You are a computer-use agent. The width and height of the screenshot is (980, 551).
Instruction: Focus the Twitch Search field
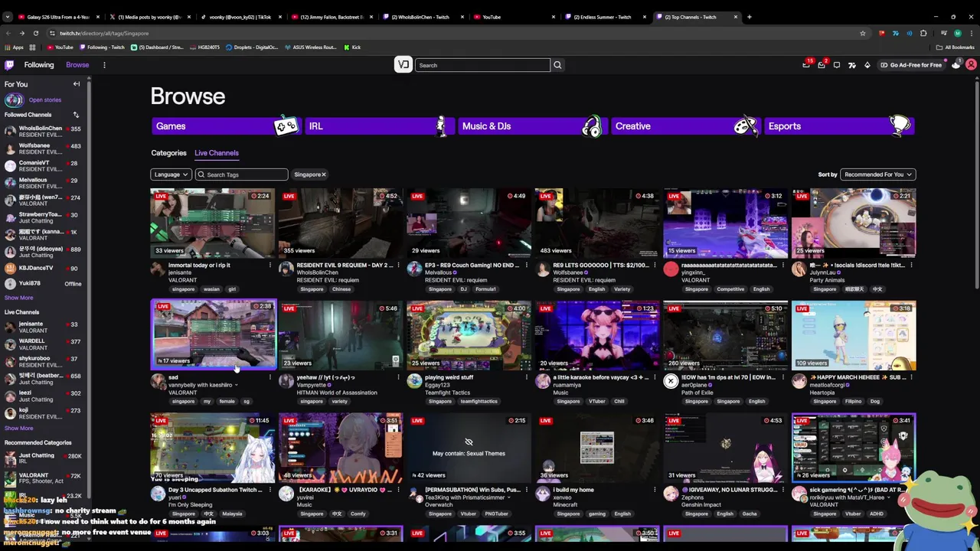click(x=482, y=65)
